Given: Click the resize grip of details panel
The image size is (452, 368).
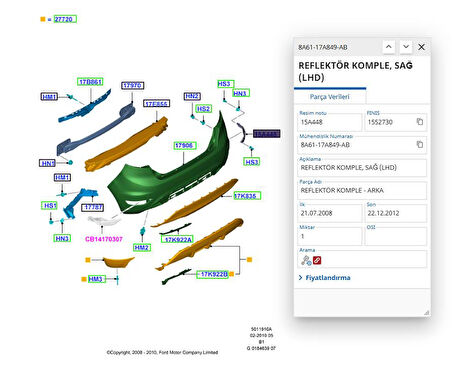Looking at the screenshot, I should (x=426, y=312).
